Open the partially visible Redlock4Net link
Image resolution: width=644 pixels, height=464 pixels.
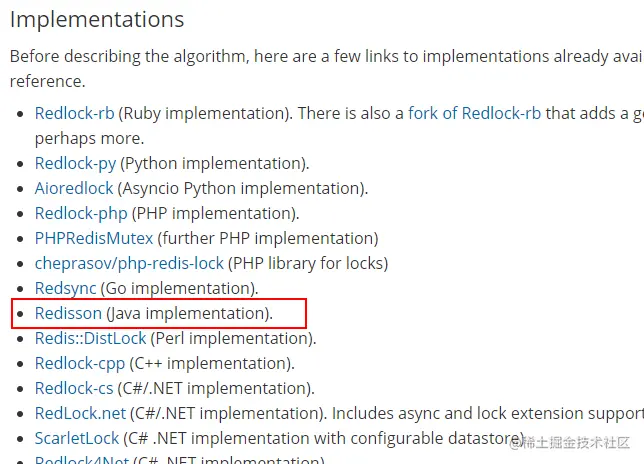[82, 459]
